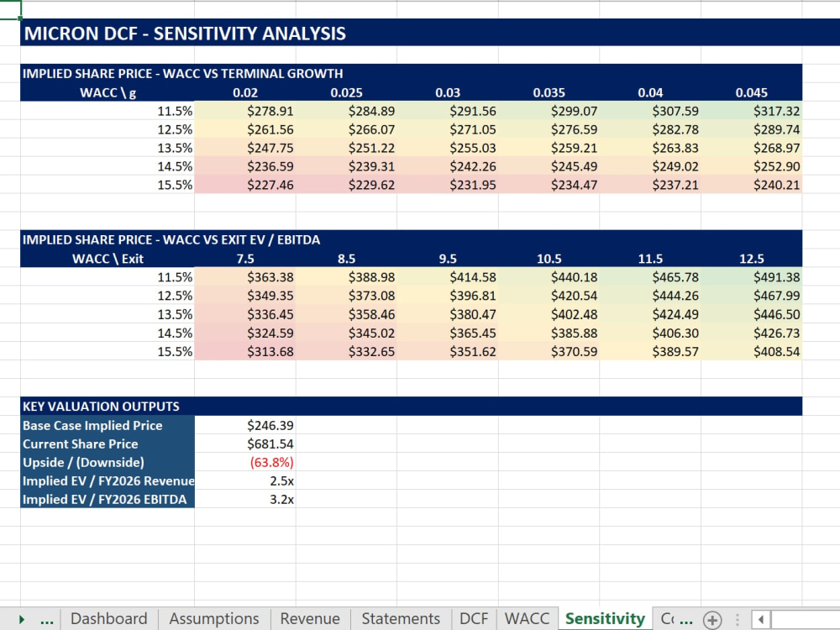Select the $246.39 base case value
The image size is (840, 630).
coord(244,425)
